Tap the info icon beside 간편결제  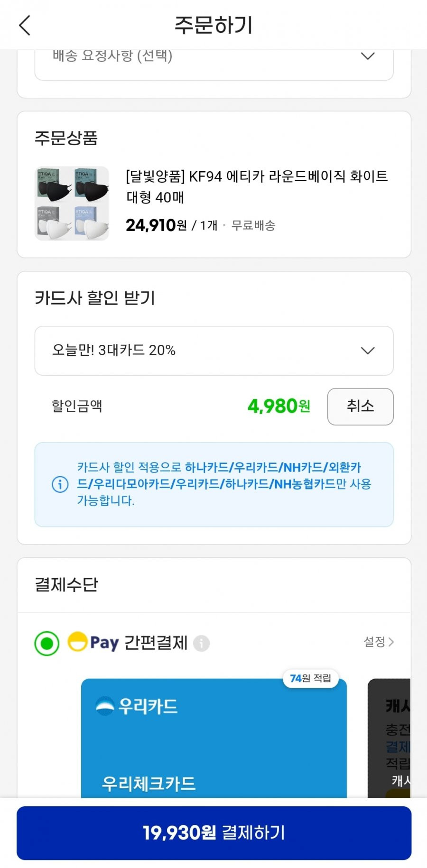(x=201, y=643)
